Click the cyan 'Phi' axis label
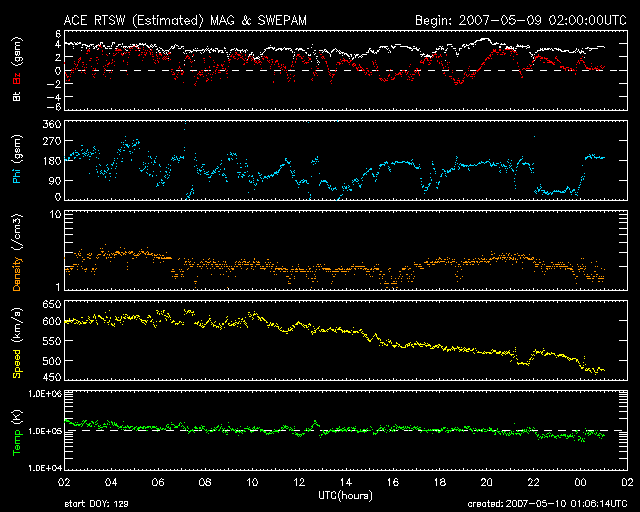This screenshot has height=512, width=640. point(17,175)
